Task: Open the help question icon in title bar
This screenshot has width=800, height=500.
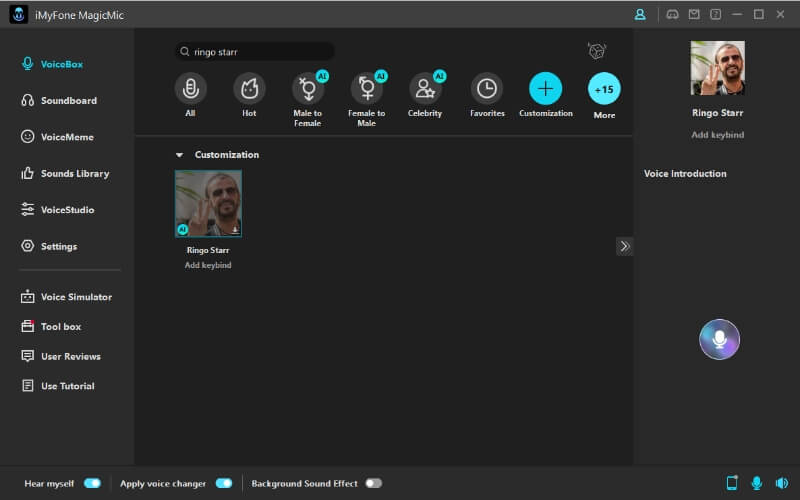Action: (715, 14)
